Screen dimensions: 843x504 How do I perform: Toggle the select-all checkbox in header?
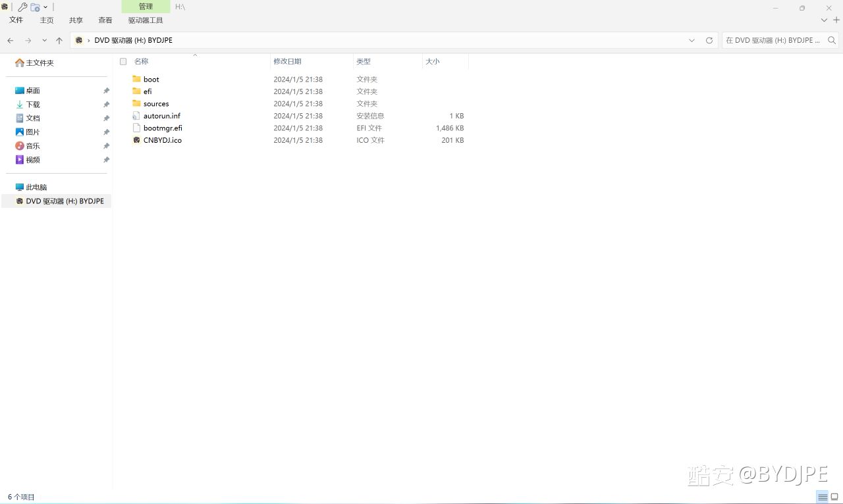123,62
